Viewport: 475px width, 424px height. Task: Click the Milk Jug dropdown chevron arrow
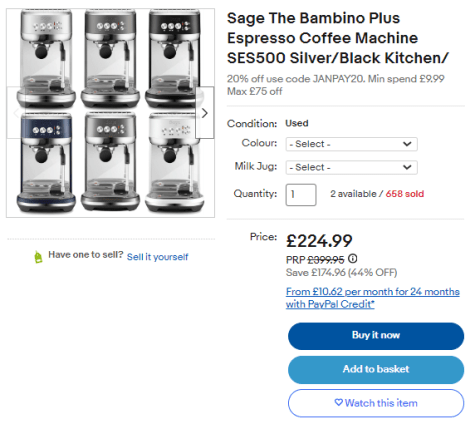(407, 167)
